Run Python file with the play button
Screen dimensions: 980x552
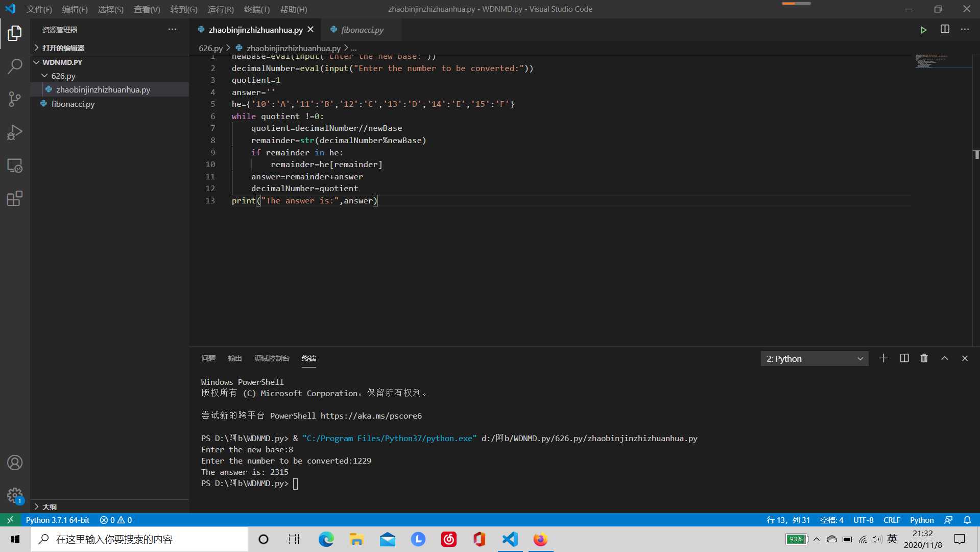click(923, 30)
